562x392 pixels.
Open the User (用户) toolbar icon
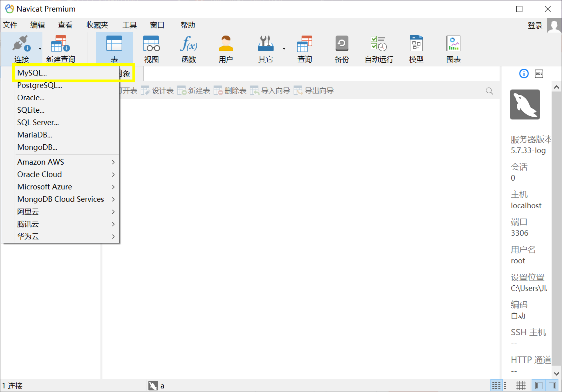pyautogui.click(x=226, y=44)
